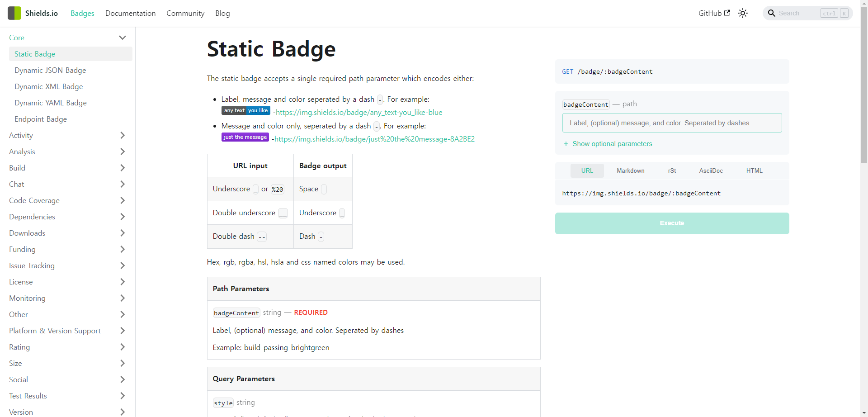Select Static Badge in sidebar
868x417 pixels.
click(x=71, y=54)
